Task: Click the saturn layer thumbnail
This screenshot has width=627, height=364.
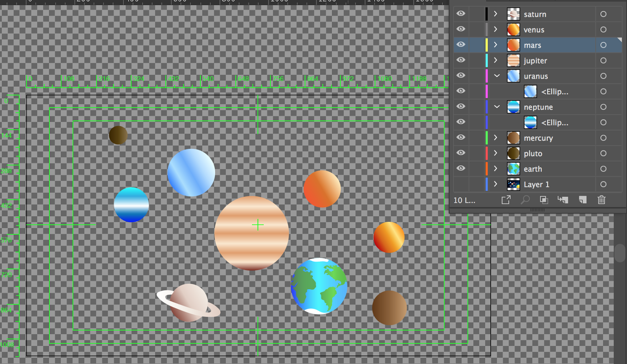Action: [513, 14]
